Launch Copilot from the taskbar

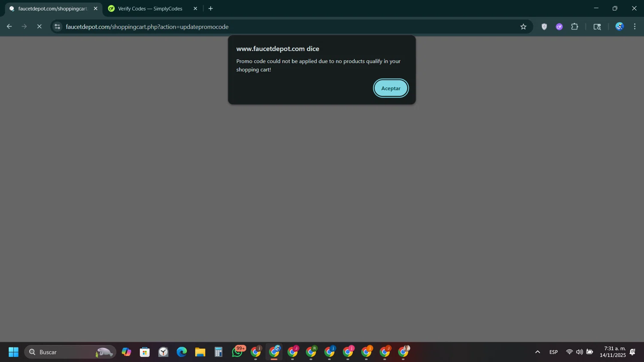[x=126, y=352]
